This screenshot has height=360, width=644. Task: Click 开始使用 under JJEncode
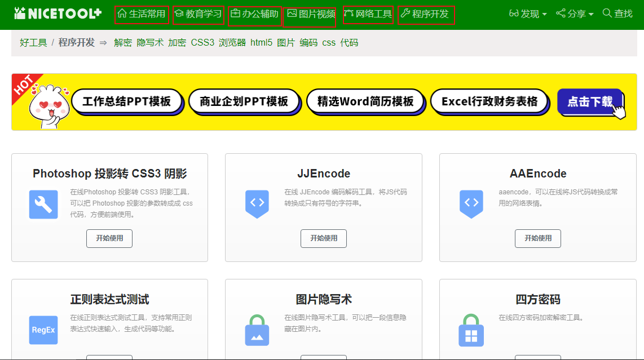(324, 238)
